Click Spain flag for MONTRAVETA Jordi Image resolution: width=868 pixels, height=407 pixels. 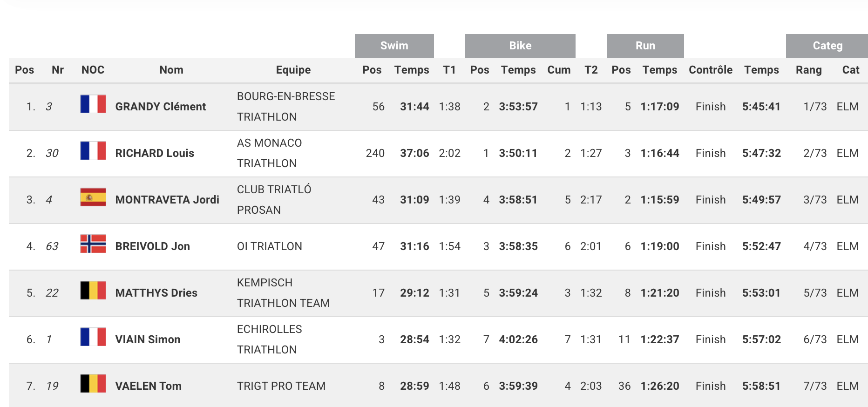(x=93, y=197)
